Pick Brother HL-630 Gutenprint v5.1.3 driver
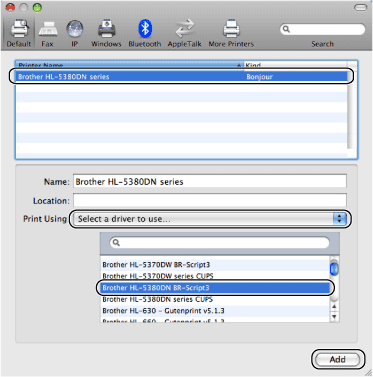Viewport: 373px width, 377px height. coord(215,311)
